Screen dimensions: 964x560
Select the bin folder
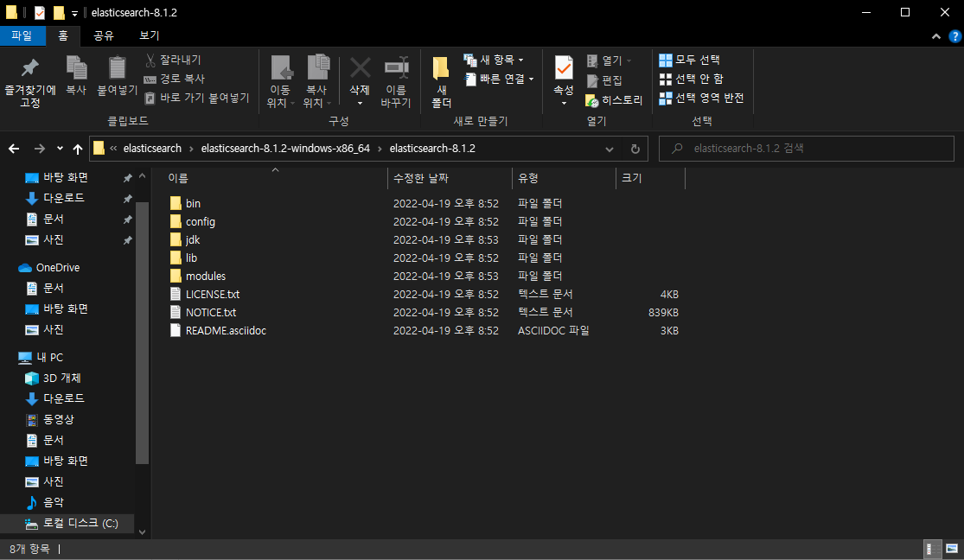(x=193, y=203)
